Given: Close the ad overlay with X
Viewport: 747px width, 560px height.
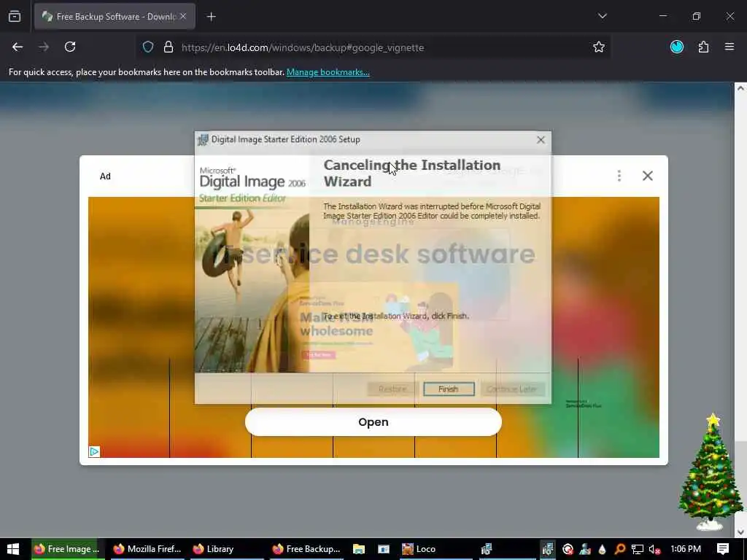Looking at the screenshot, I should [x=648, y=176].
